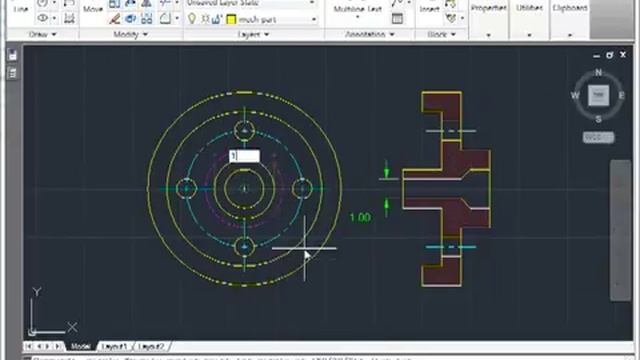Select the 1.00 dimension text
This screenshot has height=360, width=640.
pos(360,218)
